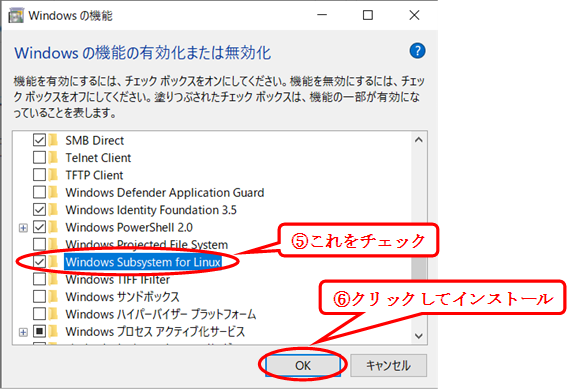Screen dimensions: 567x389
Task: Select the Windows サンドボックス label
Action: click(122, 297)
